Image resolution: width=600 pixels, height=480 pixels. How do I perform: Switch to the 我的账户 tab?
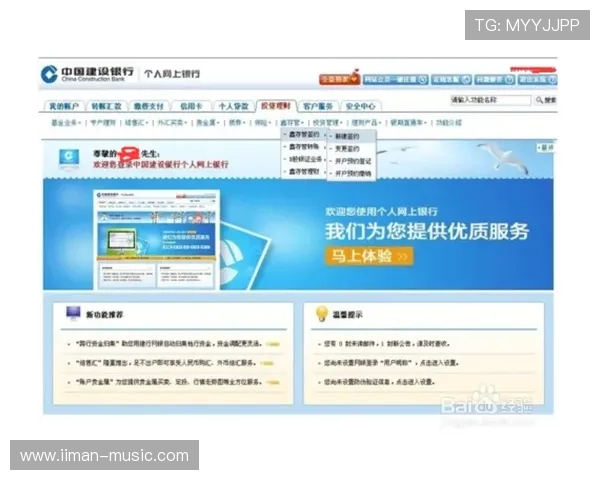pyautogui.click(x=64, y=106)
